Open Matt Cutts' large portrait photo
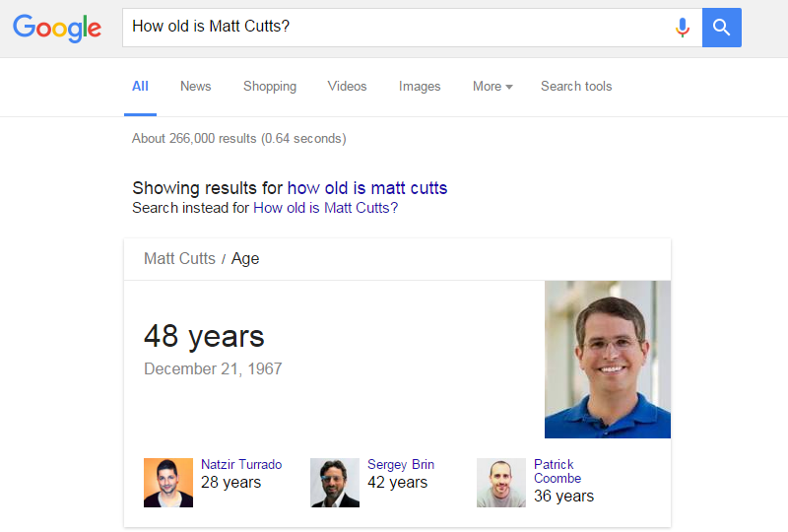The width and height of the screenshot is (788, 532). tap(607, 360)
